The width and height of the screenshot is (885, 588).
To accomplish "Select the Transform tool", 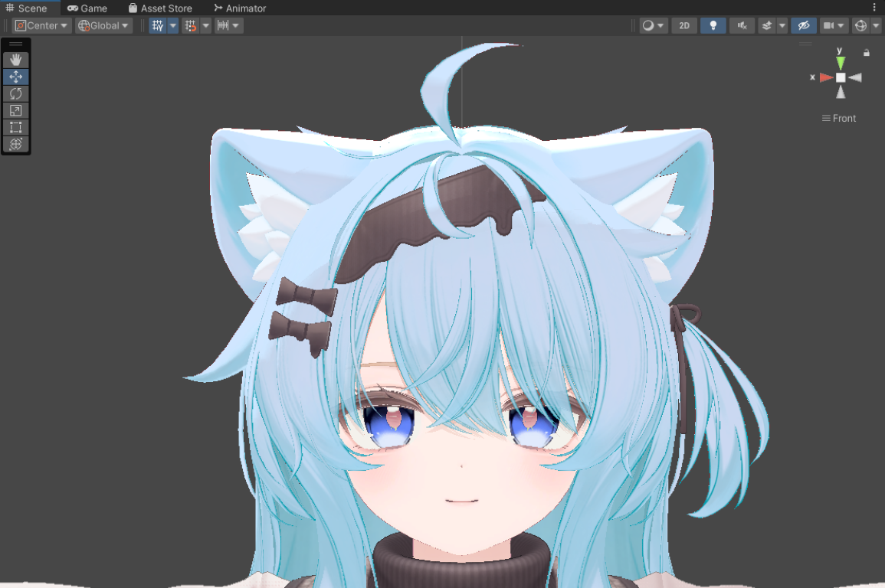I will [x=15, y=144].
